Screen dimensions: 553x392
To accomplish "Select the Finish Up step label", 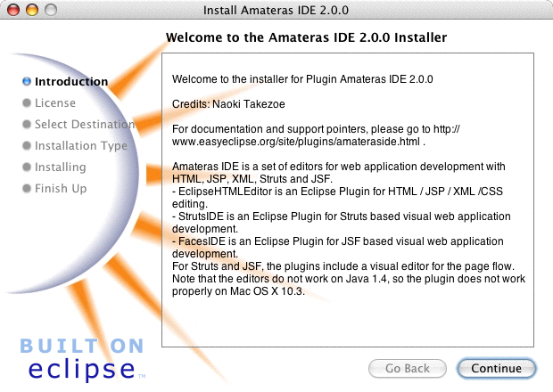I will [x=61, y=189].
